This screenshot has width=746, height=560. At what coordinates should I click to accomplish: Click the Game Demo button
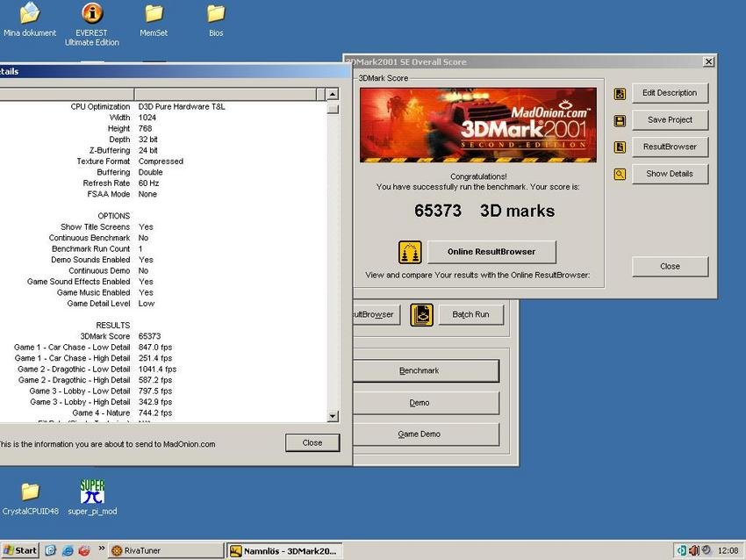tap(426, 434)
